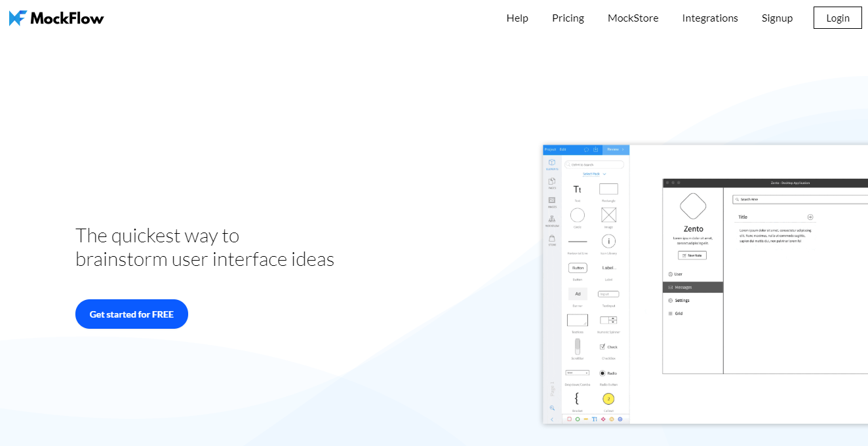
Task: Open the Images sidebar icon
Action: pyautogui.click(x=552, y=202)
